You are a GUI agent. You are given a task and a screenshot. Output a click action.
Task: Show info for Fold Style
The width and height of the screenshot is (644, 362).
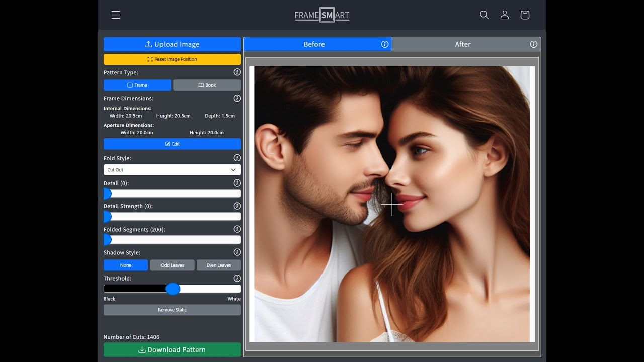coord(237,158)
